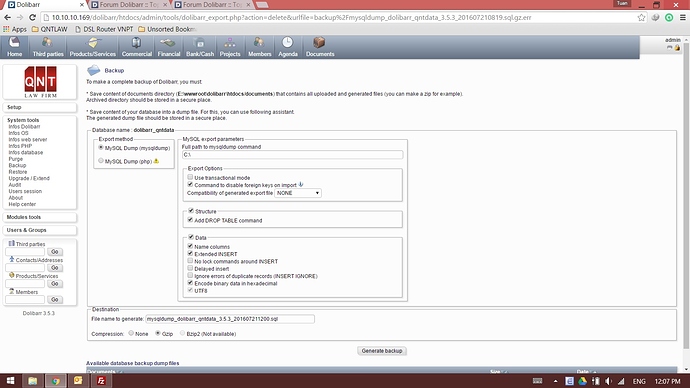Image resolution: width=690 pixels, height=388 pixels.
Task: Choose None compression option
Action: pyautogui.click(x=131, y=333)
